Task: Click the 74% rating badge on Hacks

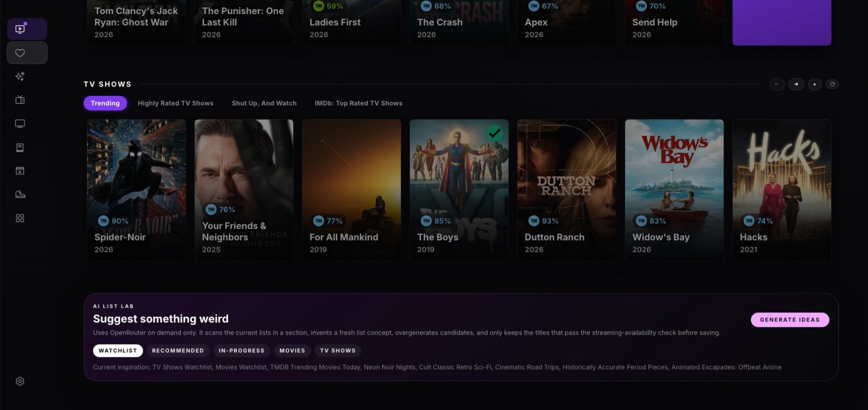Action: 759,221
